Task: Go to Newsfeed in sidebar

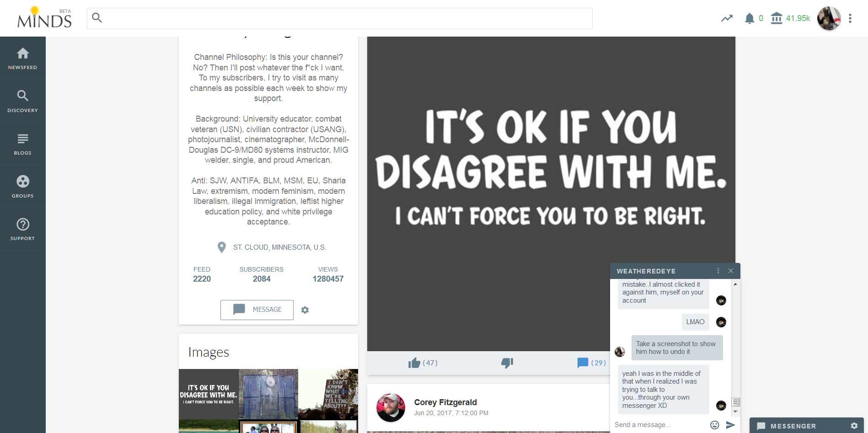Action: click(23, 59)
